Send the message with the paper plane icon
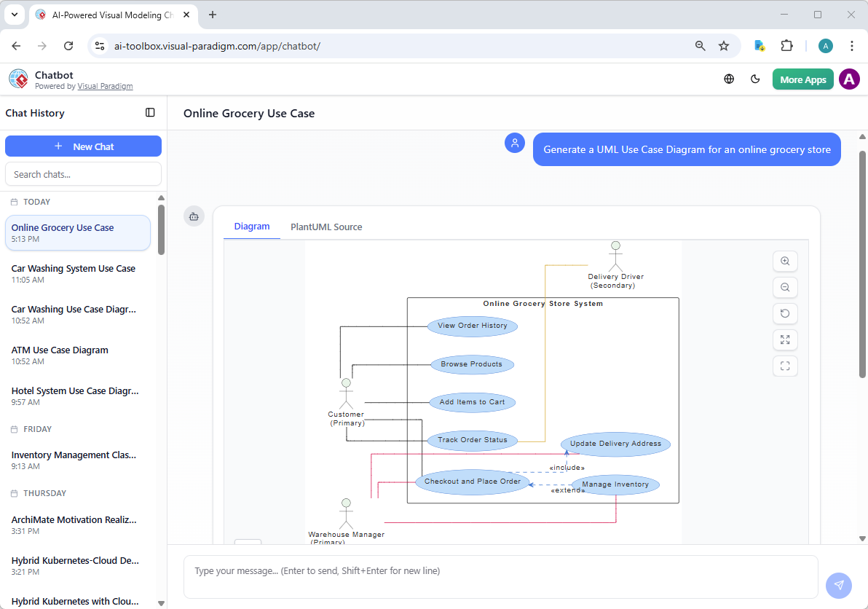Image resolution: width=868 pixels, height=609 pixels. coord(838,585)
